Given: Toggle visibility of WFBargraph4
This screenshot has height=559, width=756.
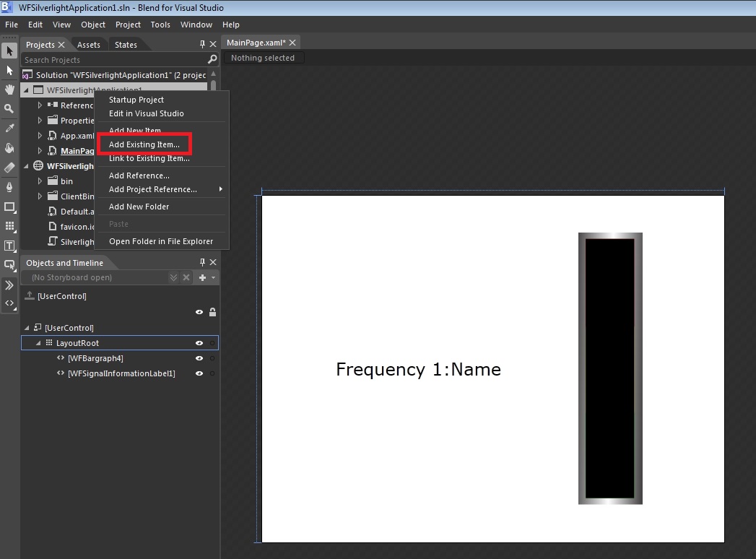Looking at the screenshot, I should [199, 358].
